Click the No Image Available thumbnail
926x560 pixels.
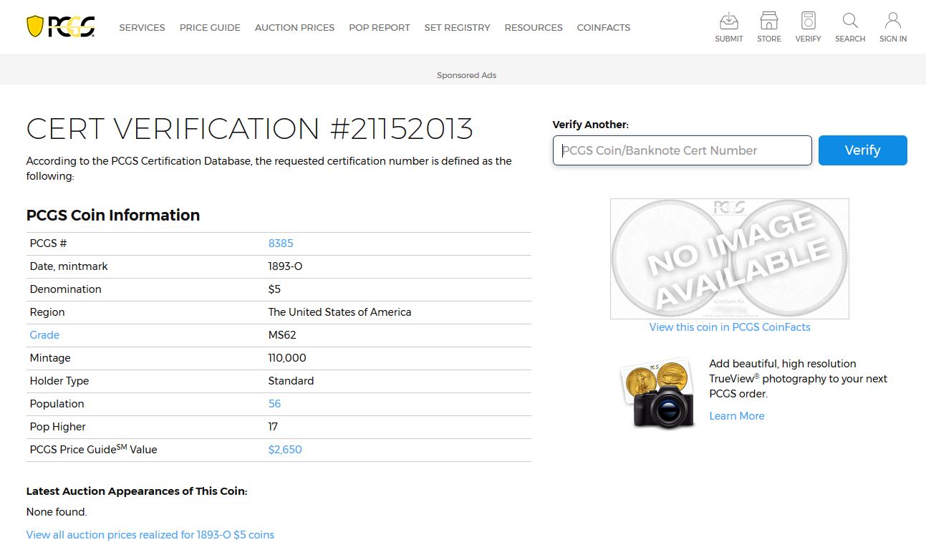pyautogui.click(x=730, y=259)
